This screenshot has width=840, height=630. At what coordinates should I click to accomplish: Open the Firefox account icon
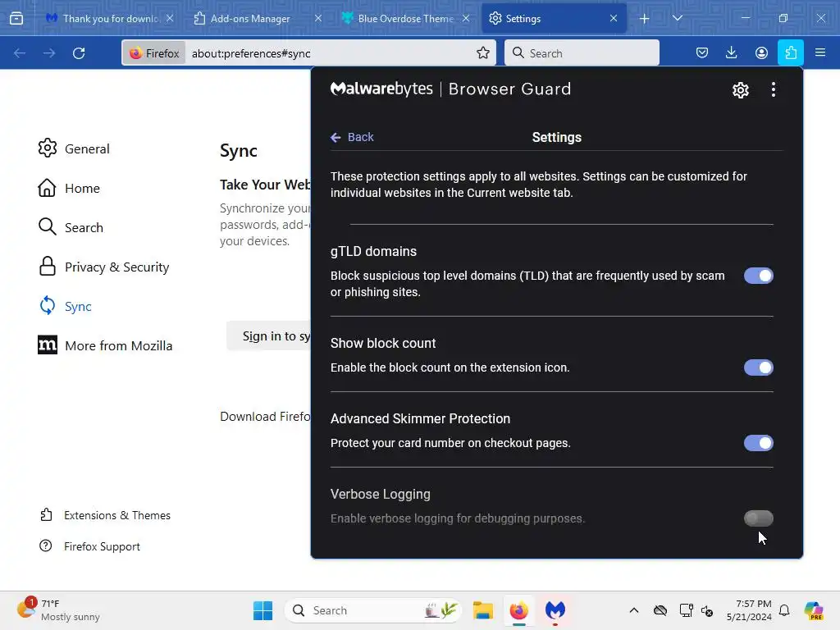click(761, 52)
